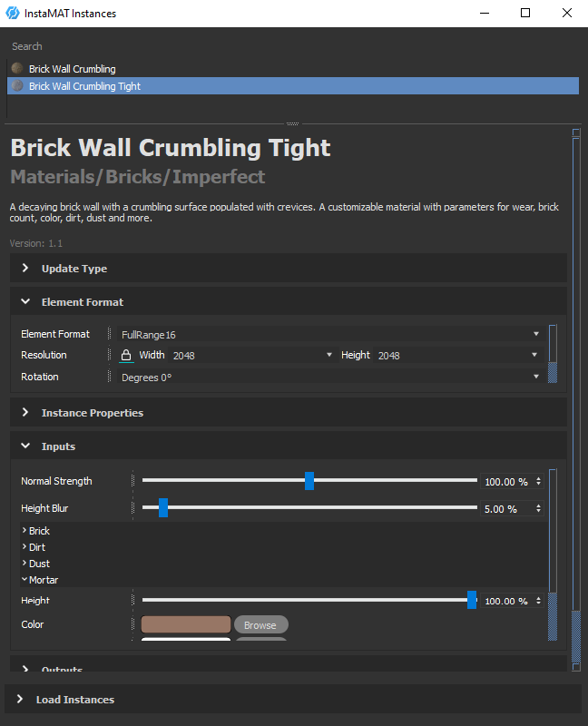Image resolution: width=588 pixels, height=726 pixels.
Task: Click the Mortar Height row grip handle
Action: click(x=132, y=600)
